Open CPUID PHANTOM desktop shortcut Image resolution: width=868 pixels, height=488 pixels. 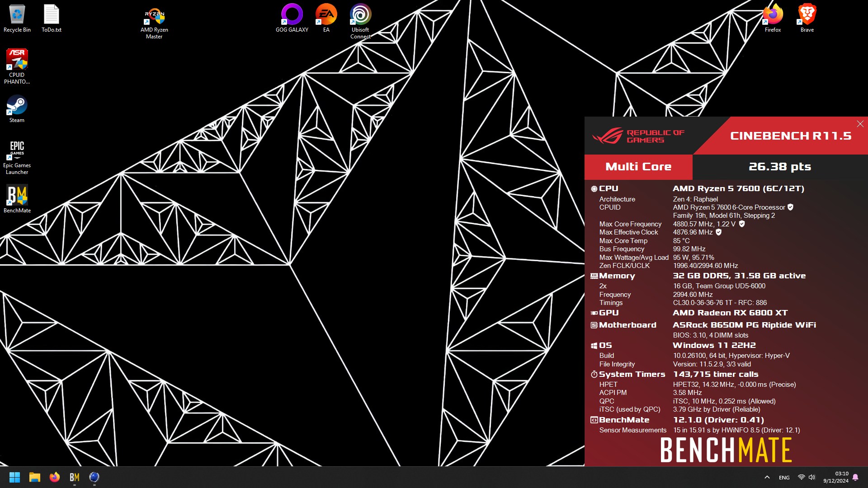coord(17,66)
